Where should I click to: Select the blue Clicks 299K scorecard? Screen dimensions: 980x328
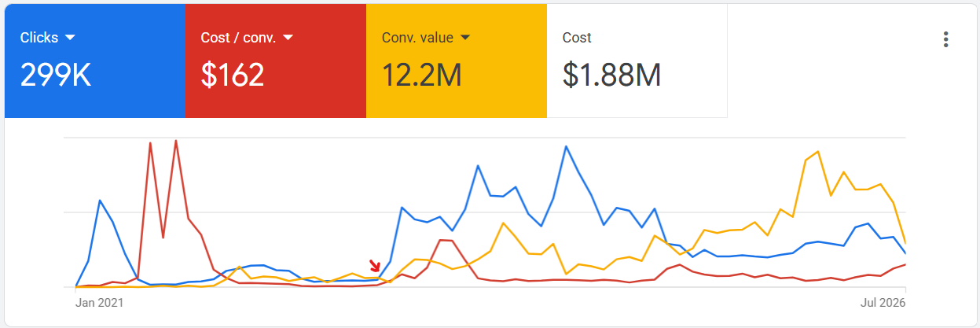click(95, 61)
